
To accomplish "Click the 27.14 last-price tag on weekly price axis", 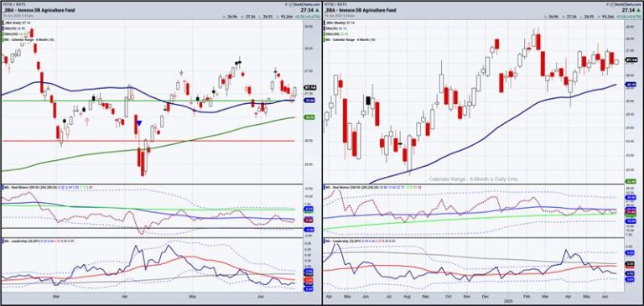I will pos(631,60).
